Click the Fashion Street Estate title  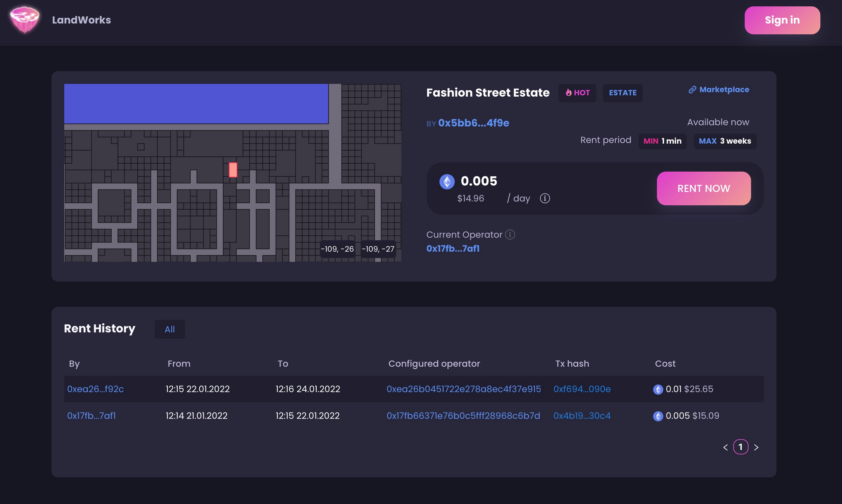pos(487,93)
